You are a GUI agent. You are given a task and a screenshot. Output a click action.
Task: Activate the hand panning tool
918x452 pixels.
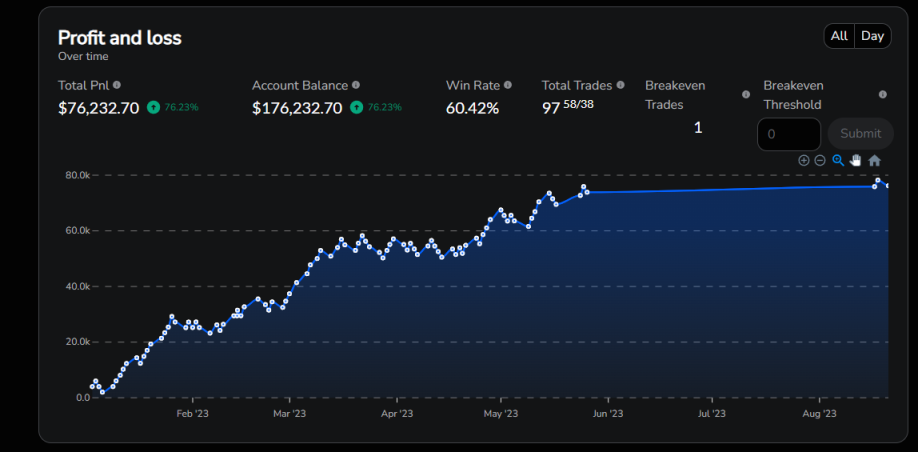(x=856, y=161)
